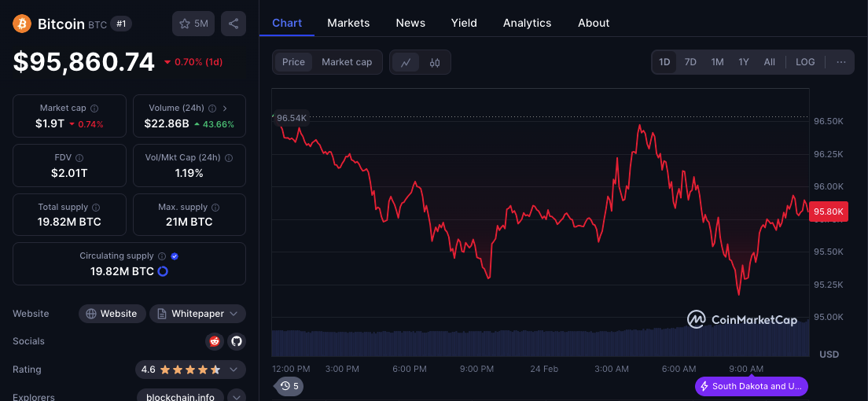Open the share icon button

tap(234, 24)
